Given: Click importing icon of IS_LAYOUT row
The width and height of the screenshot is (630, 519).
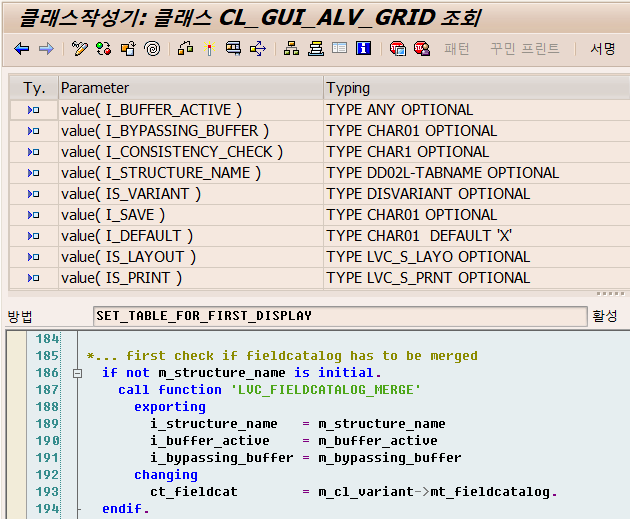Looking at the screenshot, I should (33, 257).
